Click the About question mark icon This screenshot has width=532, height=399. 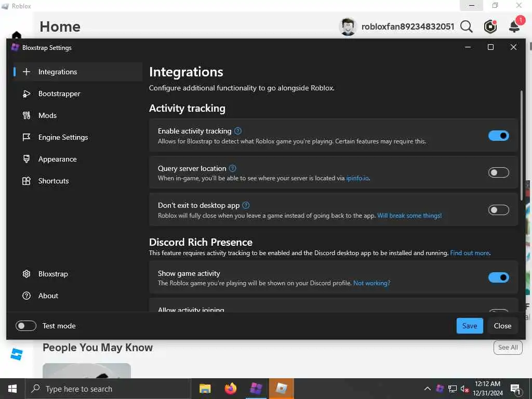26,296
